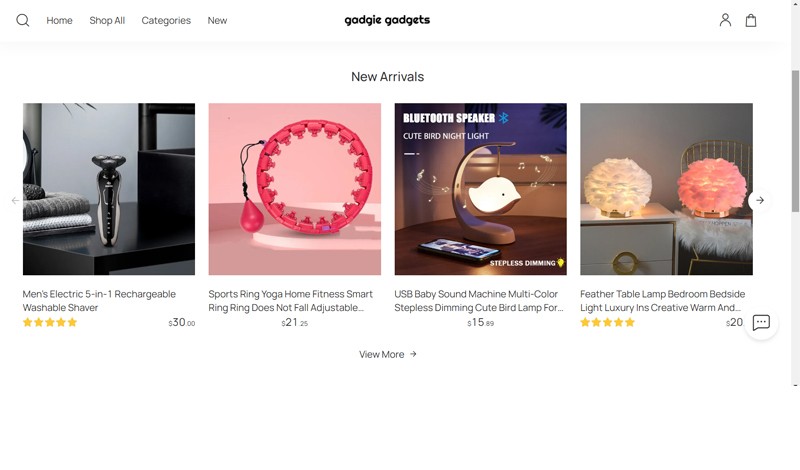This screenshot has height=470, width=800.
Task: Open the user account icon
Action: [725, 20]
